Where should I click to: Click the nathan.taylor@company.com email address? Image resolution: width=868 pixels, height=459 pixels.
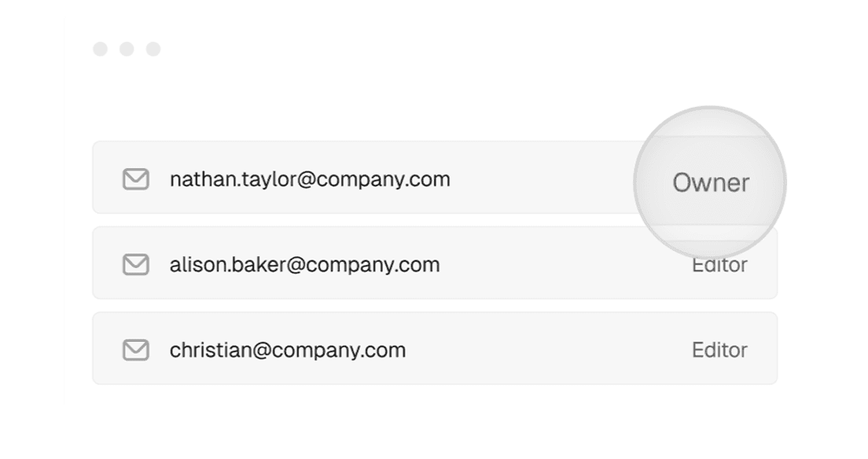[310, 179]
